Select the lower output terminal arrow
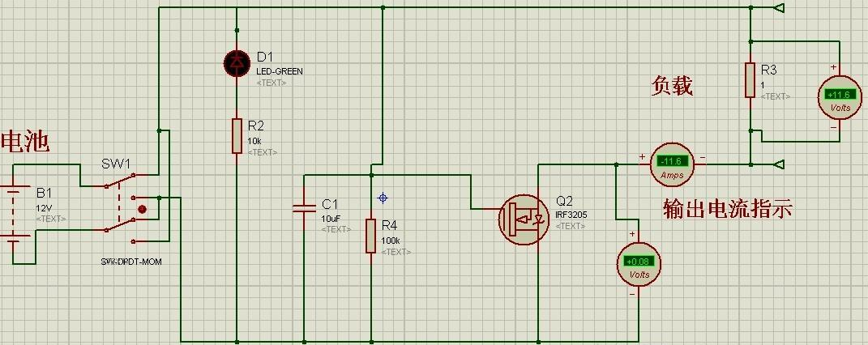This screenshot has width=868, height=345. click(x=777, y=164)
